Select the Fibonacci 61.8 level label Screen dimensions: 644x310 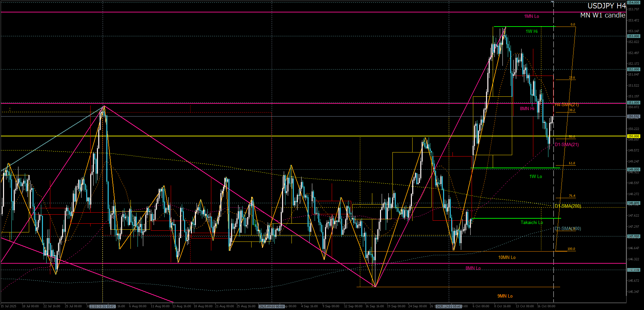pyautogui.click(x=572, y=163)
